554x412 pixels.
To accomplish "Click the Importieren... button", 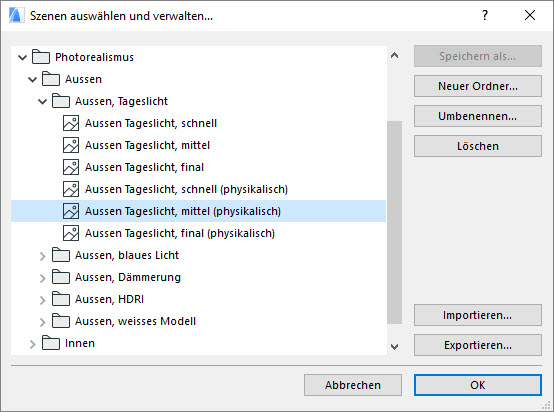I will (478, 315).
